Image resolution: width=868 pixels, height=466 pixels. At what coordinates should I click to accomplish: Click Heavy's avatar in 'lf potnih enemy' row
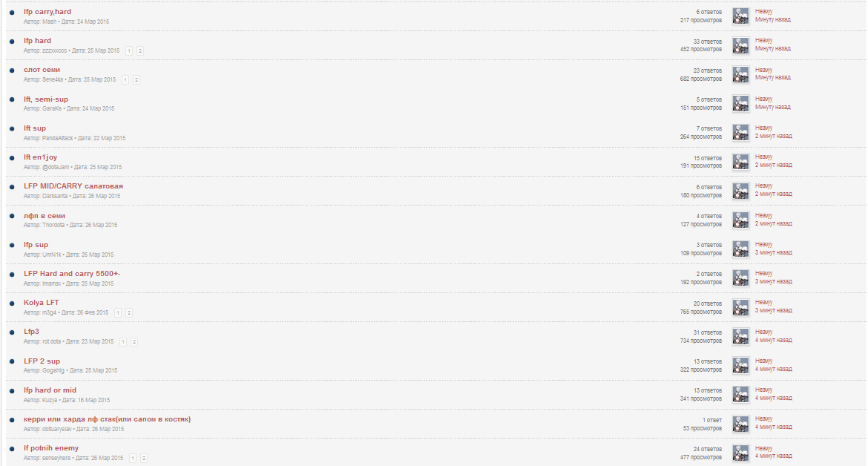740,453
